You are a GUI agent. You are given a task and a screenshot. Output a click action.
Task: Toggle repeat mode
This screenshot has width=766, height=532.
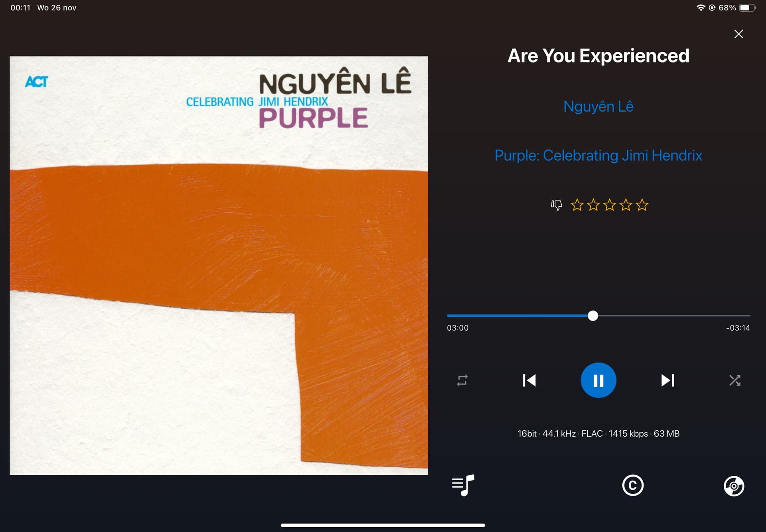point(462,380)
